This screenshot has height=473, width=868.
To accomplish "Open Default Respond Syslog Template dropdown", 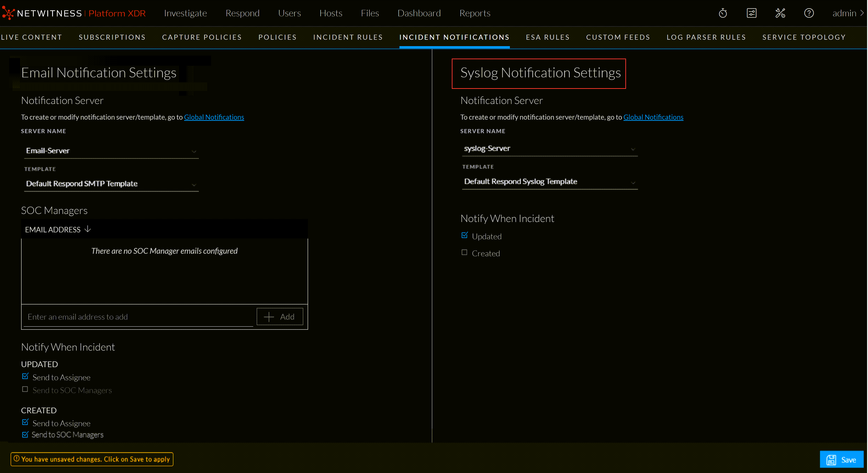I will pos(550,182).
